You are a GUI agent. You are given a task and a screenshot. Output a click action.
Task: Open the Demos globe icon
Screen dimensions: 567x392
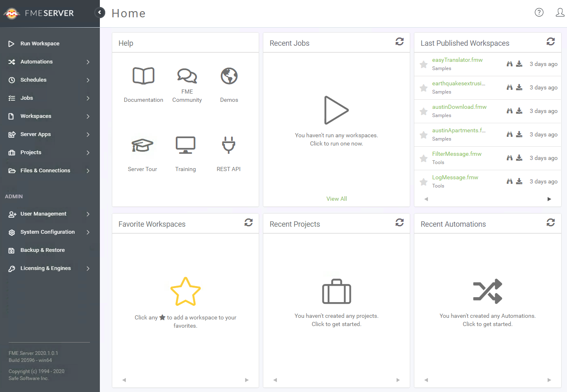click(x=229, y=76)
